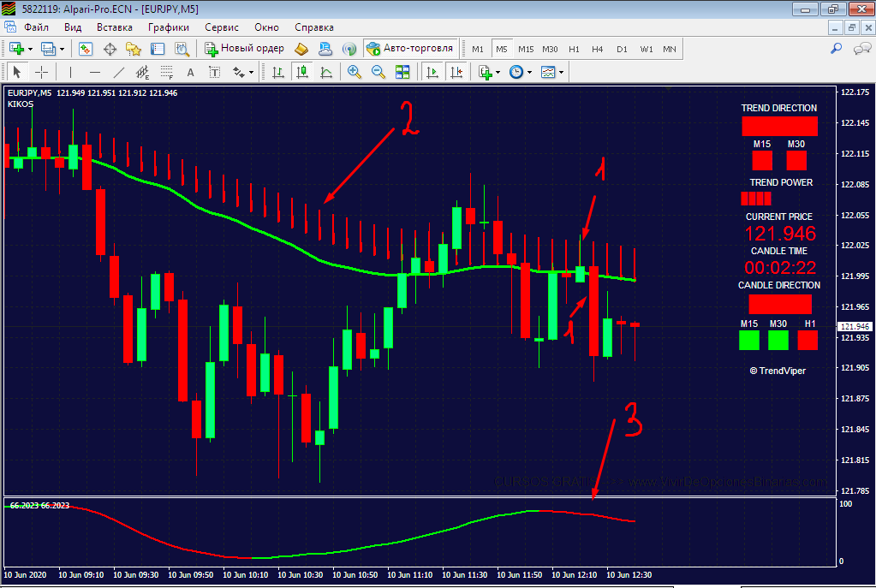Open the Navigator folder-star icon
This screenshot has height=588, width=876.
pos(134,49)
